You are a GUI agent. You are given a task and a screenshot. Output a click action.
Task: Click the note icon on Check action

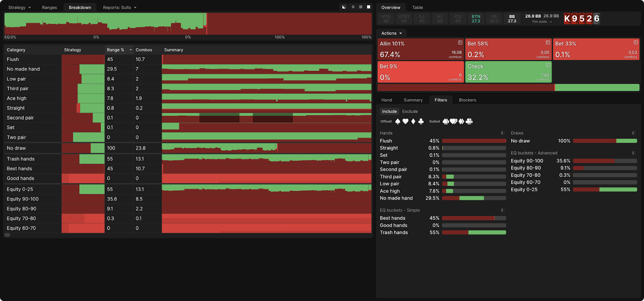[548, 65]
